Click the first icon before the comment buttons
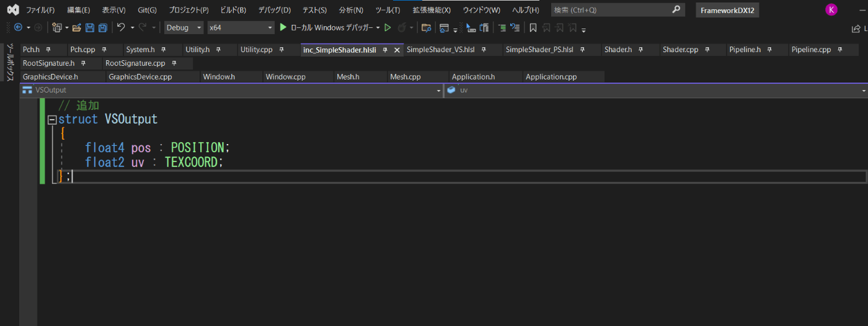The height and width of the screenshot is (326, 868). (x=471, y=27)
